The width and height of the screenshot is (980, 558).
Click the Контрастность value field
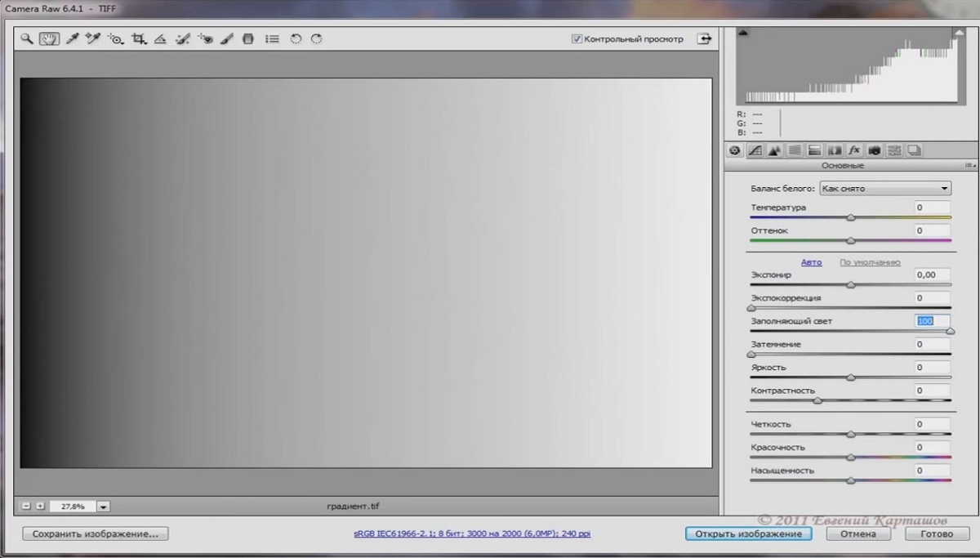point(932,391)
